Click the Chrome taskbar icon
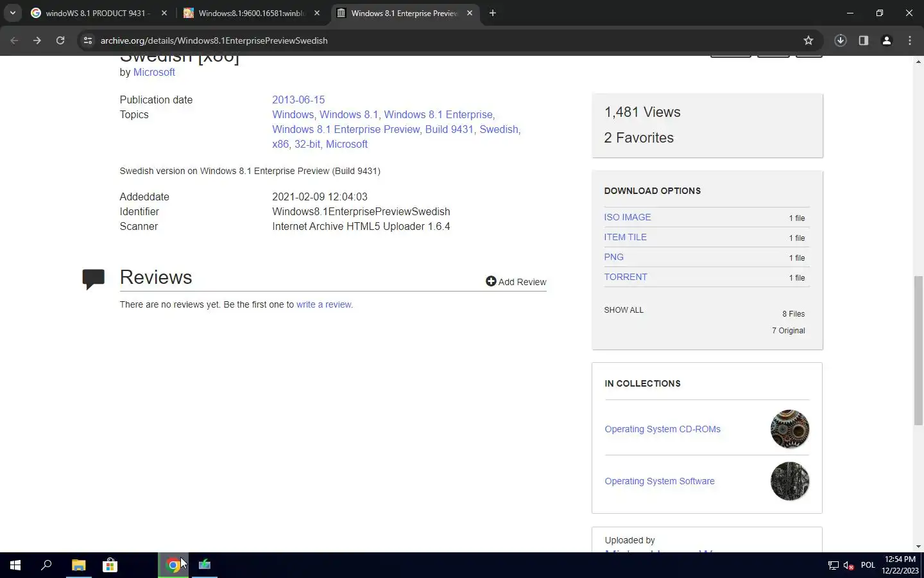The image size is (924, 578). tap(173, 565)
